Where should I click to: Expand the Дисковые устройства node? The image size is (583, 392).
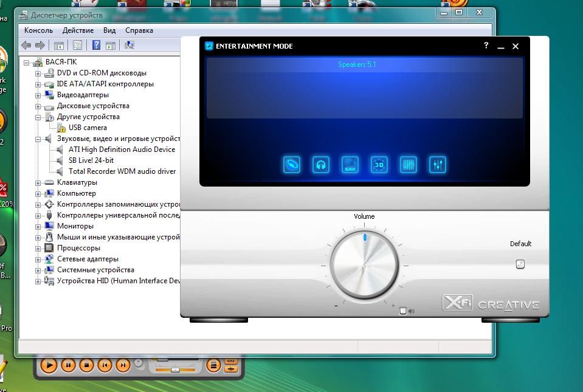pos(38,106)
